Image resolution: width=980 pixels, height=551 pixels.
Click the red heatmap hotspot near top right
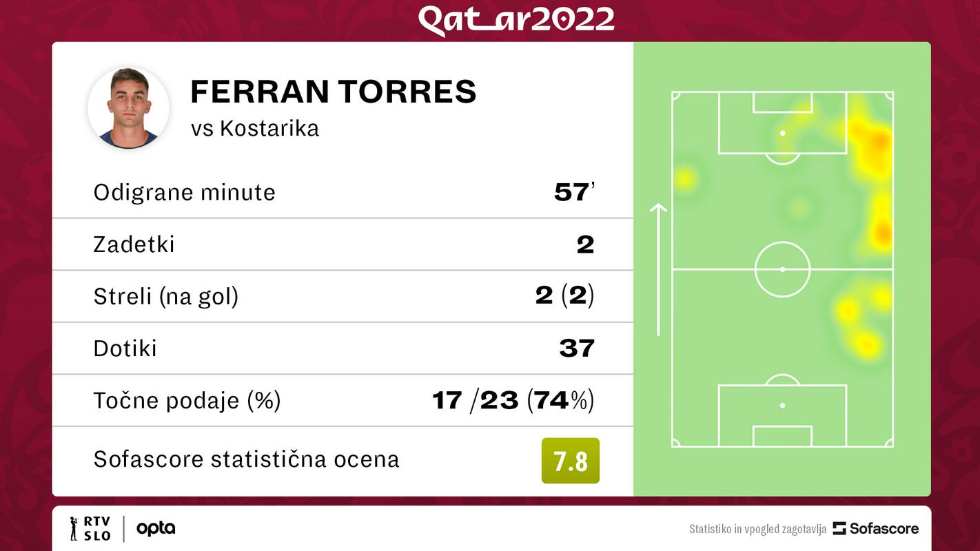(879, 141)
